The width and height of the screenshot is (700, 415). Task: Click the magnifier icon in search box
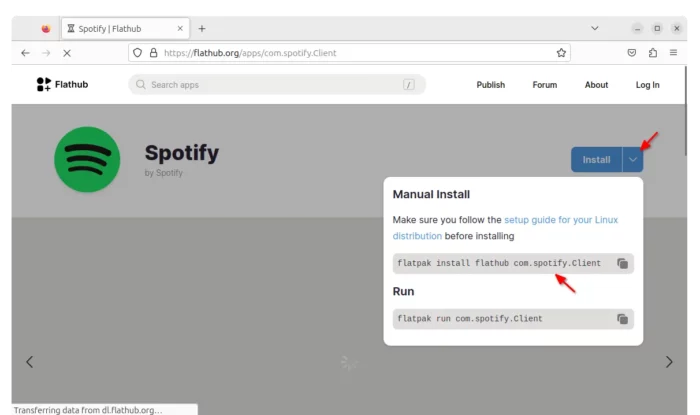tap(141, 84)
